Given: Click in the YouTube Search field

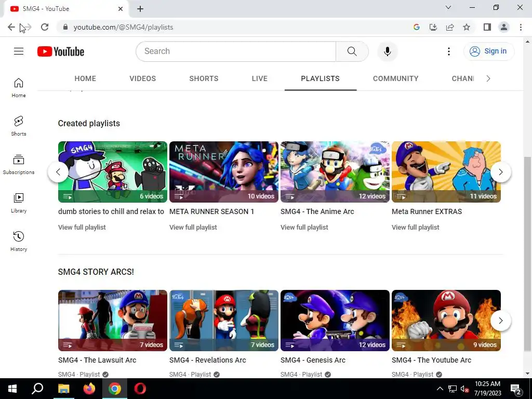Looking at the screenshot, I should click(236, 51).
